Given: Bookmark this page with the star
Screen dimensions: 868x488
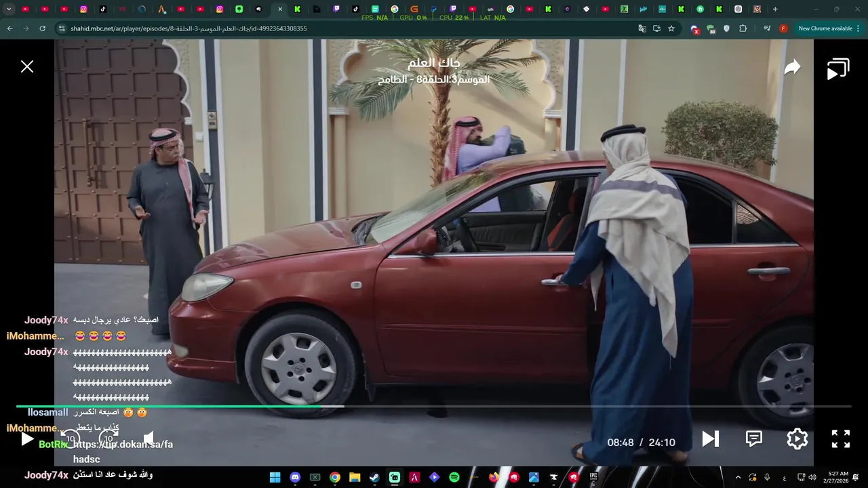Looking at the screenshot, I should 671,28.
